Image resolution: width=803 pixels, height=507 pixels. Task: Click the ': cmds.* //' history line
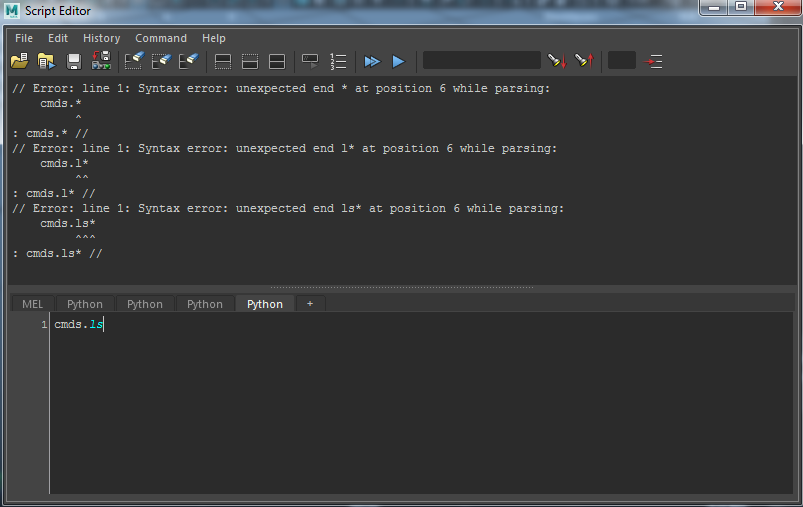pos(51,133)
